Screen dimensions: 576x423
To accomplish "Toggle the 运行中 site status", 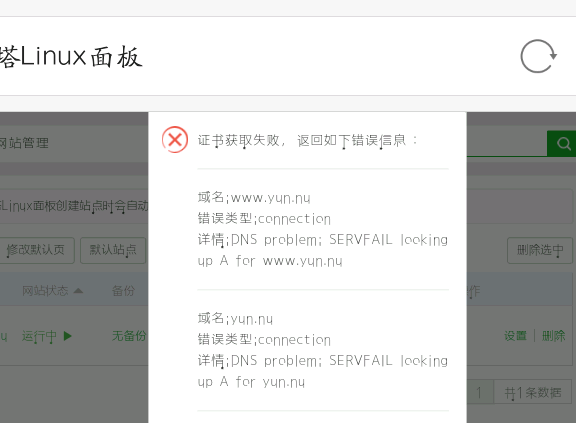I will (x=47, y=336).
